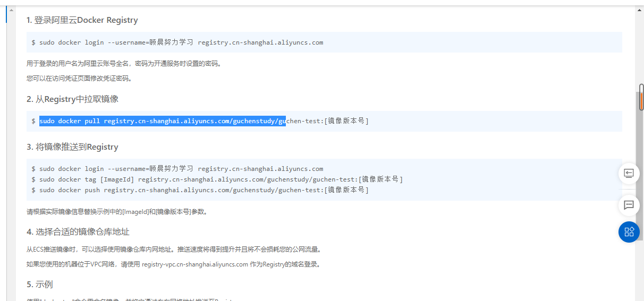Screen dimensions: 644x301
Task: Click text "您可以在访问凭证页面修改凭证密码。"
Action: point(79,79)
